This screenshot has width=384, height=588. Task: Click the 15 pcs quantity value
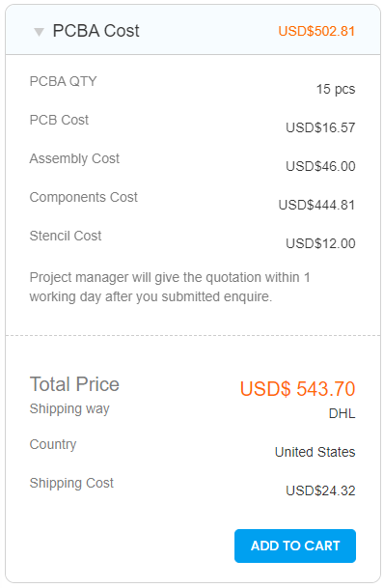(336, 89)
